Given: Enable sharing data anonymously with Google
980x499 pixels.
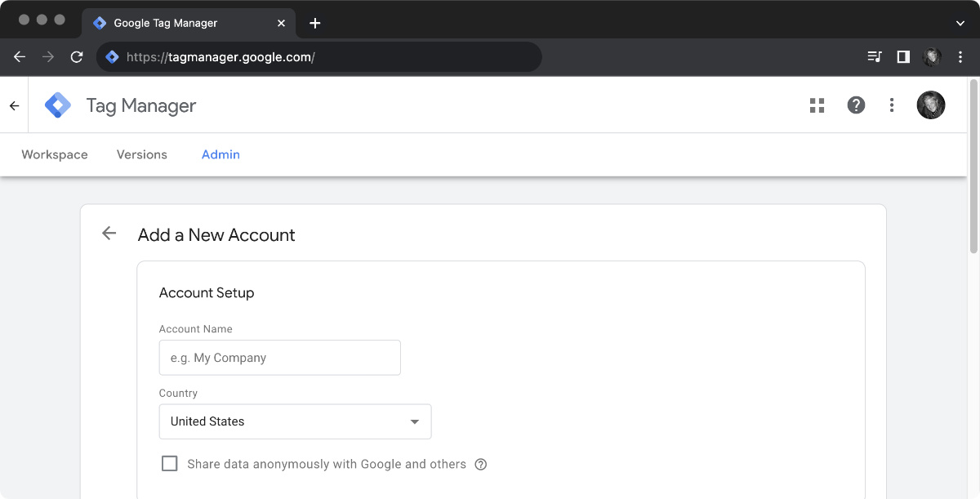Looking at the screenshot, I should (x=169, y=463).
